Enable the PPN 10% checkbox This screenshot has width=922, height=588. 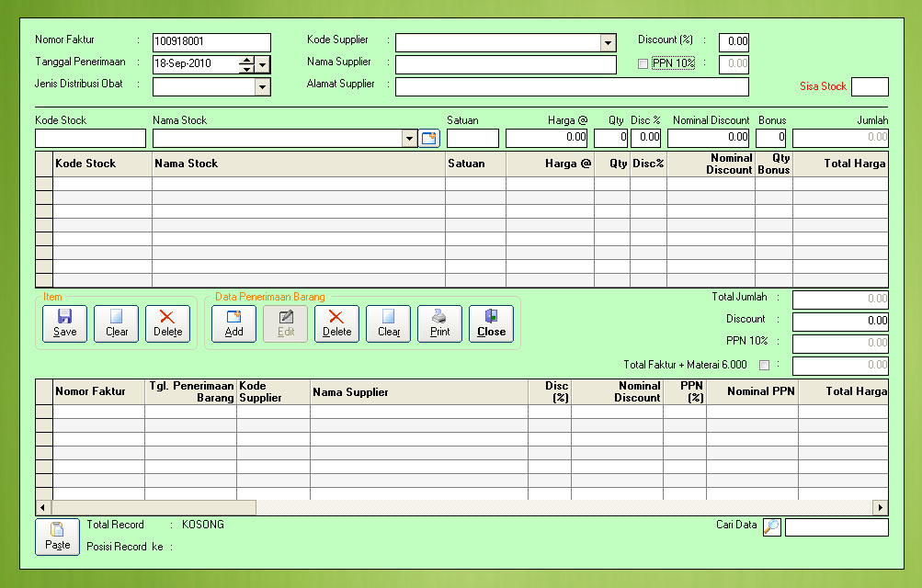(x=643, y=64)
